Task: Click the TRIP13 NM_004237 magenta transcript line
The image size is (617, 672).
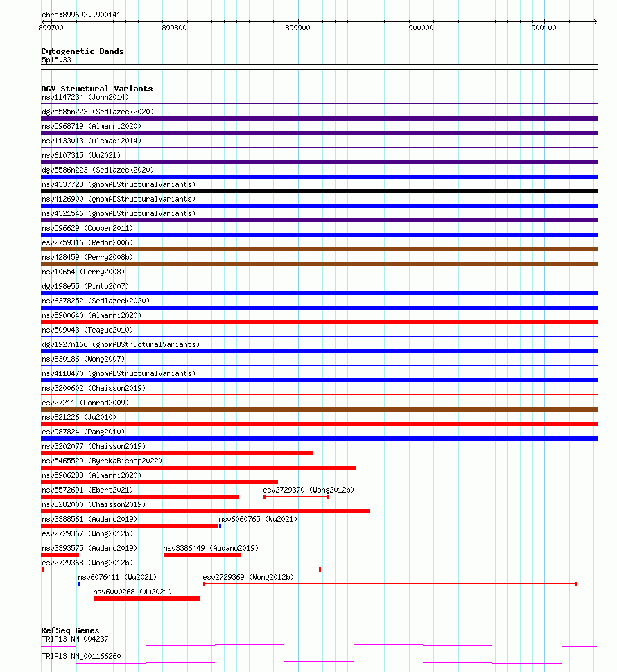Action: [x=319, y=646]
